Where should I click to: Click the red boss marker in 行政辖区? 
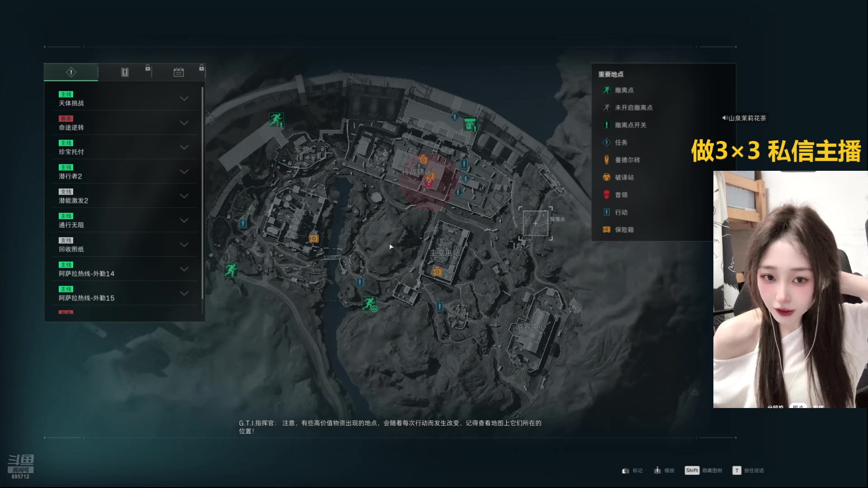pos(429,183)
